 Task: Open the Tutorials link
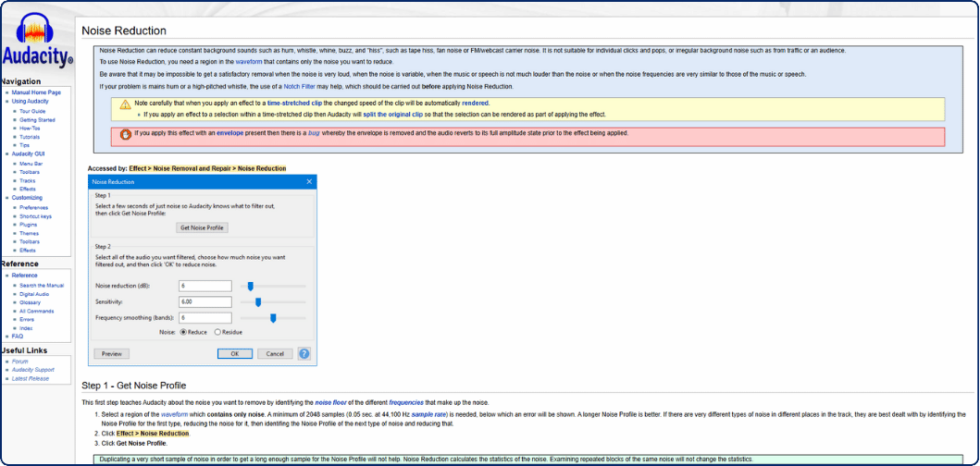[x=30, y=137]
